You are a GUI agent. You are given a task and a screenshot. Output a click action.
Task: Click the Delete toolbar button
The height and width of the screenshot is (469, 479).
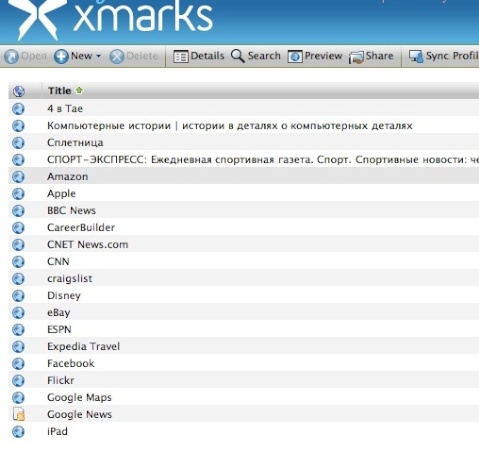pyautogui.click(x=134, y=56)
